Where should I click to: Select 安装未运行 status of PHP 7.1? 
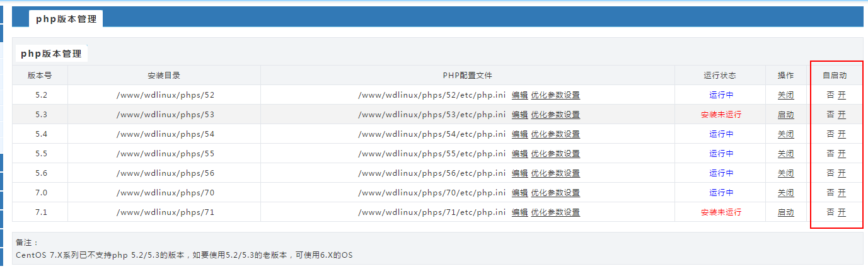pyautogui.click(x=721, y=212)
